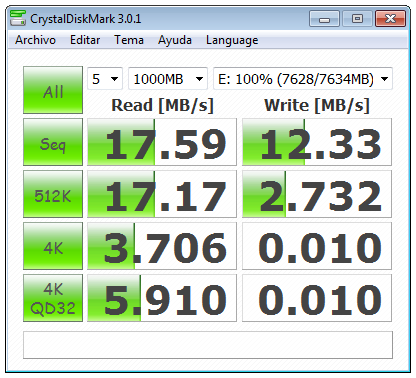Open the 1000MB test size dropdown
The image size is (416, 378).
click(168, 79)
